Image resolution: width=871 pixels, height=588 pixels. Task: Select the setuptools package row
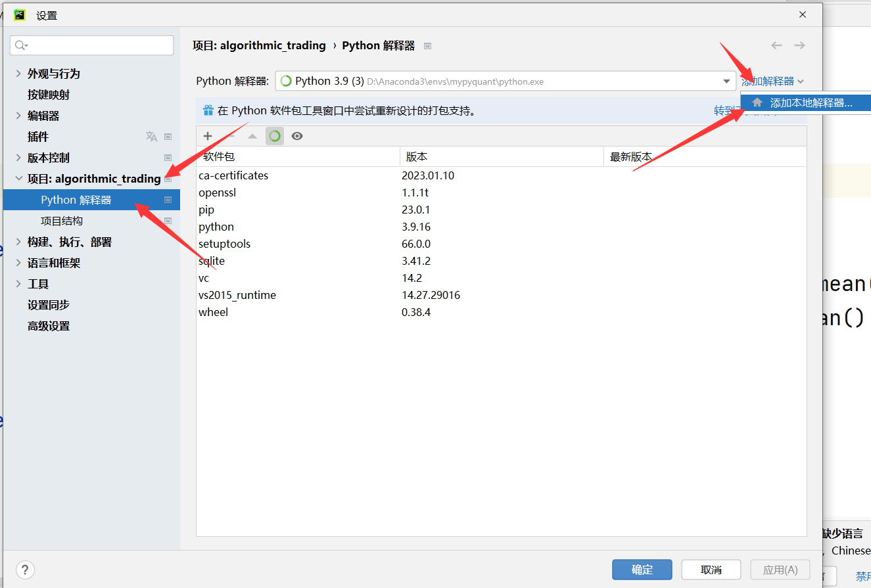click(x=502, y=244)
